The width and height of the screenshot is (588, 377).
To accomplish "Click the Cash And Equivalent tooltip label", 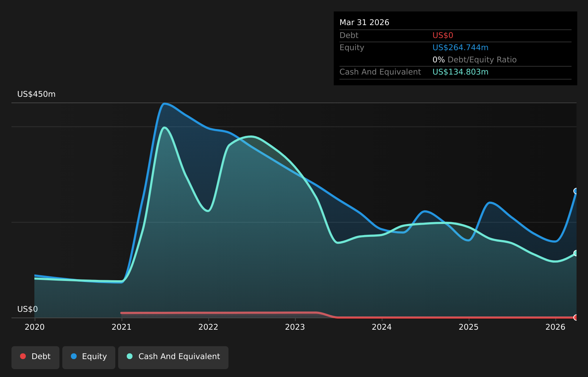I will (x=380, y=72).
